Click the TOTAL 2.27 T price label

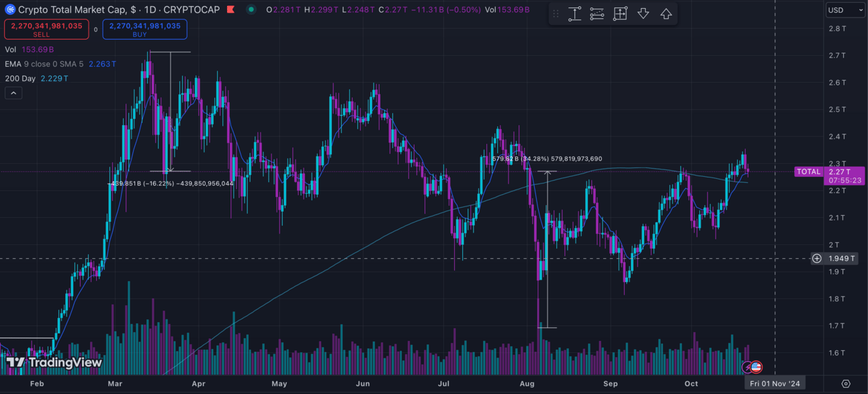pyautogui.click(x=829, y=176)
